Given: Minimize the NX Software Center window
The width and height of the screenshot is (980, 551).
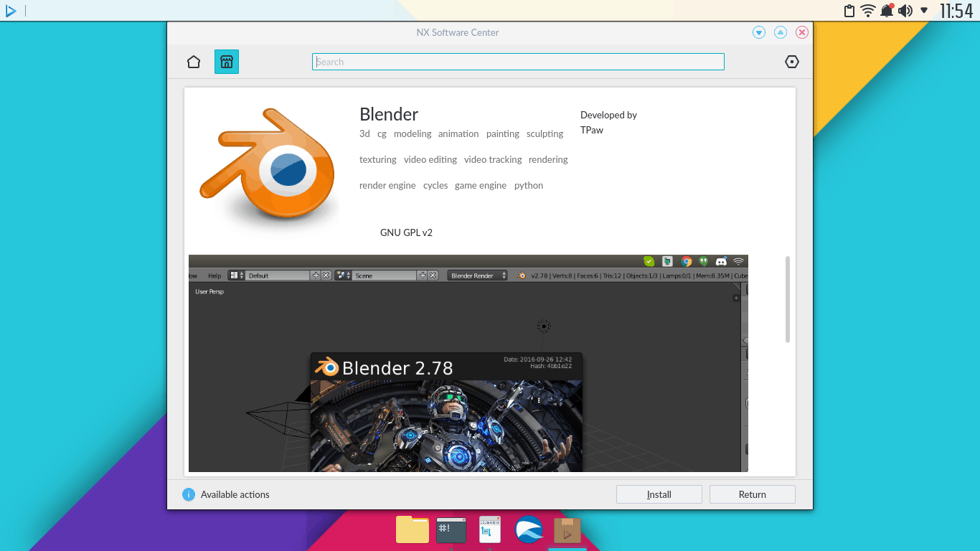Looking at the screenshot, I should coord(759,32).
